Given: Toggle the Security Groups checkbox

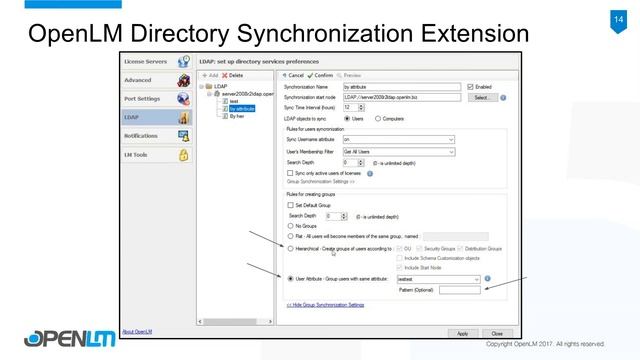Looking at the screenshot, I should click(x=419, y=249).
